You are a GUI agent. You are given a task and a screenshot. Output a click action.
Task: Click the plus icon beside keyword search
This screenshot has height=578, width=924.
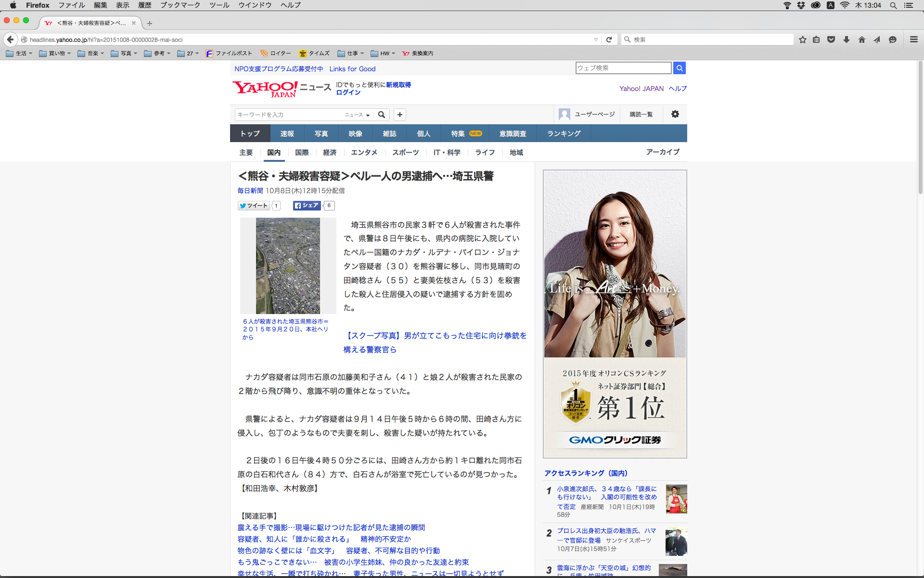tap(399, 115)
